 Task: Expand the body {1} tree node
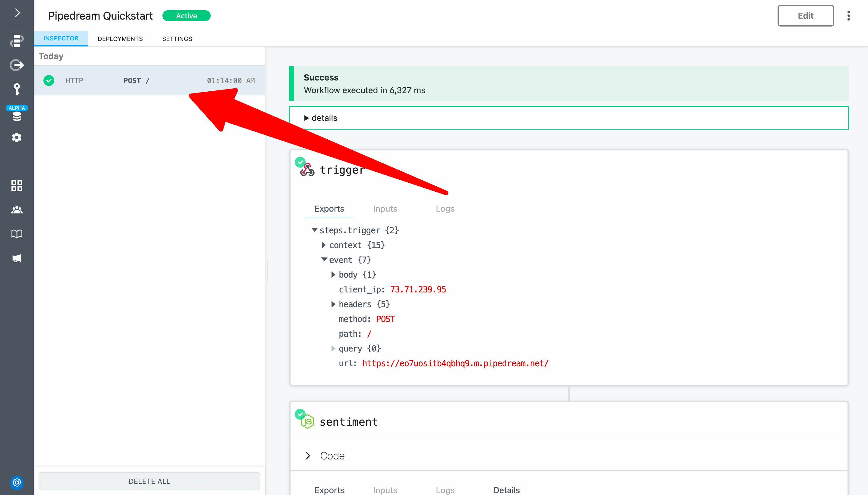[333, 275]
